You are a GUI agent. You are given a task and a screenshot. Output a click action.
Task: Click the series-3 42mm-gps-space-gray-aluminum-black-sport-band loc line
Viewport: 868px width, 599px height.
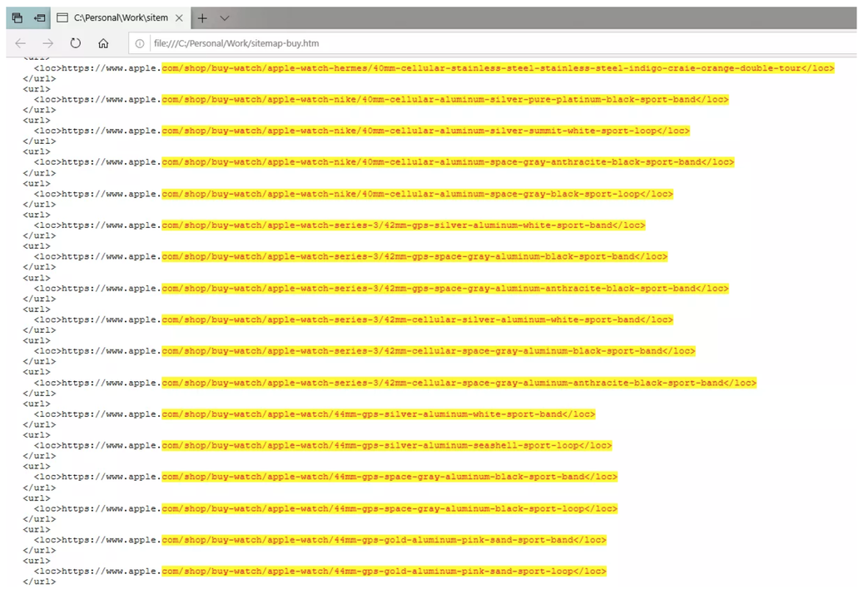pyautogui.click(x=351, y=257)
